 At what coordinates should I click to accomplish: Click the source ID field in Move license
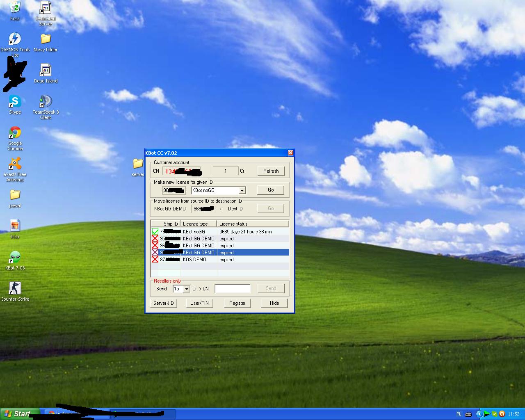click(203, 209)
